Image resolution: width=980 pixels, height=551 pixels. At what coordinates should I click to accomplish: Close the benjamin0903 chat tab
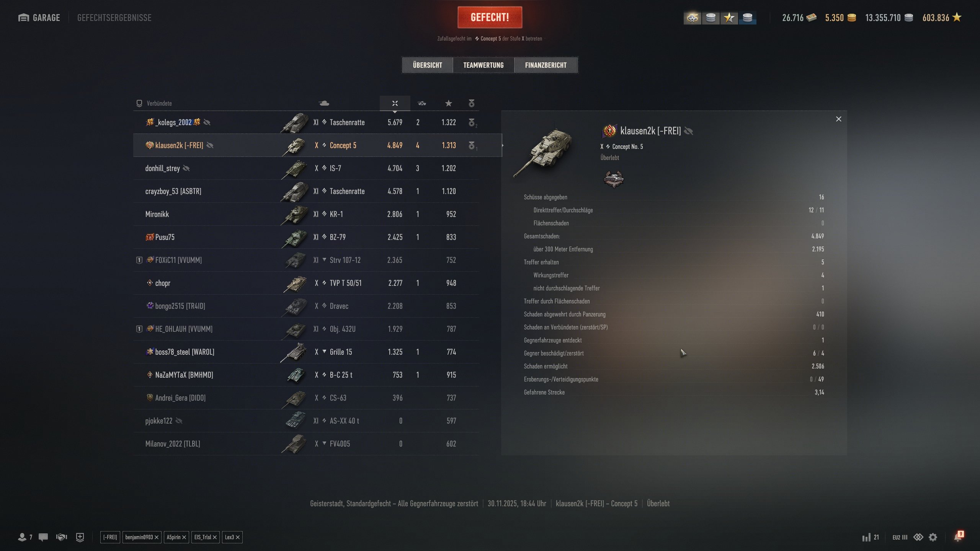157,537
